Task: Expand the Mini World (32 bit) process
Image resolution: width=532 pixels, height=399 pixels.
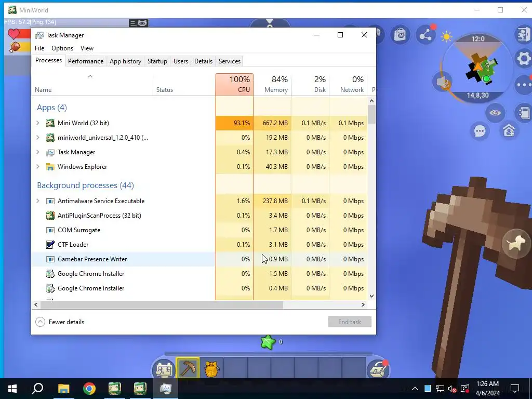Action: coord(37,123)
